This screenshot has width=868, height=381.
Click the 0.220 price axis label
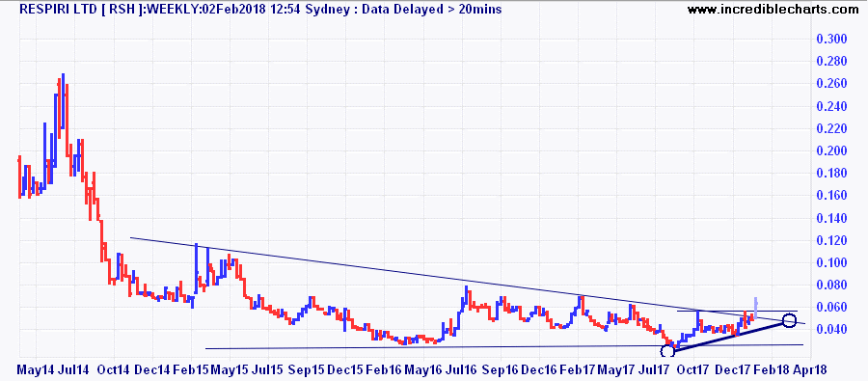(x=832, y=128)
